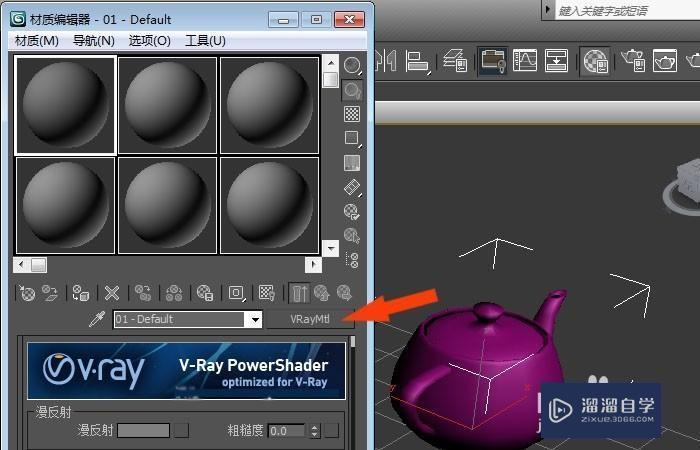
Task: Select the top-row middle sample slot
Action: (167, 105)
